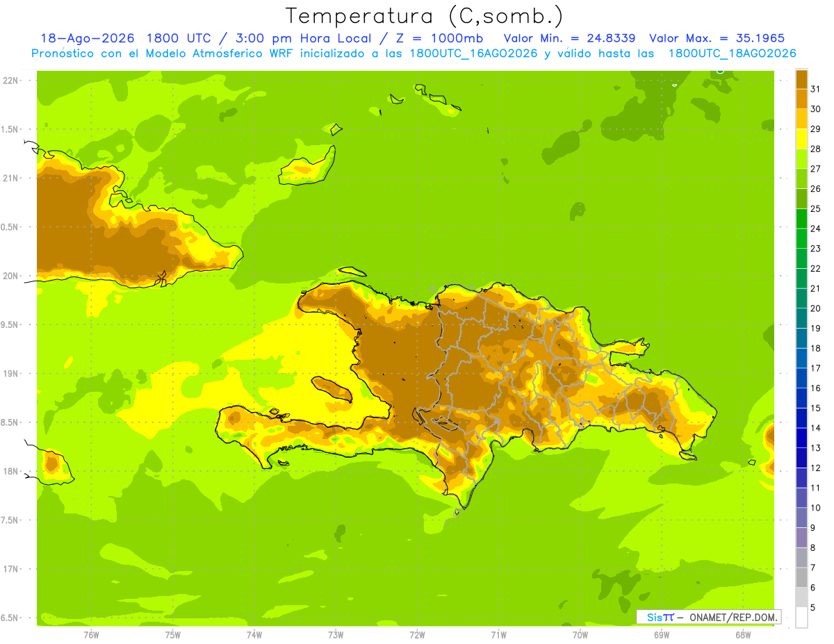Click 'Valor Max. = 35.1965' readout
The image size is (834, 644).
tap(717, 38)
